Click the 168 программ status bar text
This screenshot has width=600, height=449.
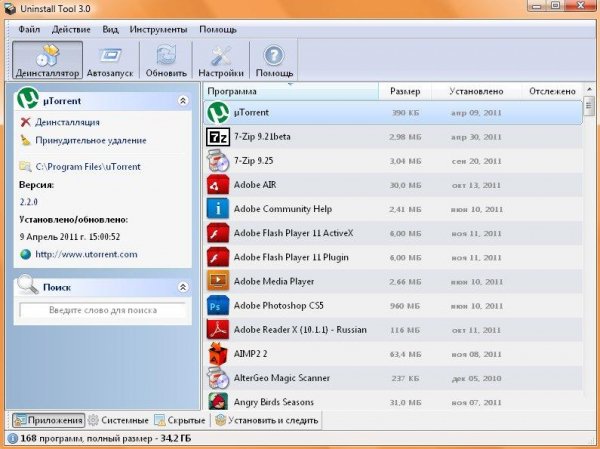coord(105,438)
